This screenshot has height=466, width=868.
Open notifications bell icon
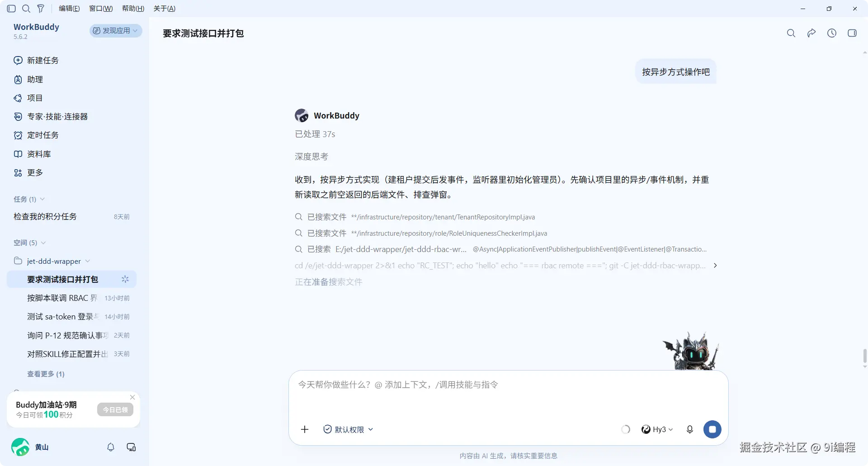point(111,447)
